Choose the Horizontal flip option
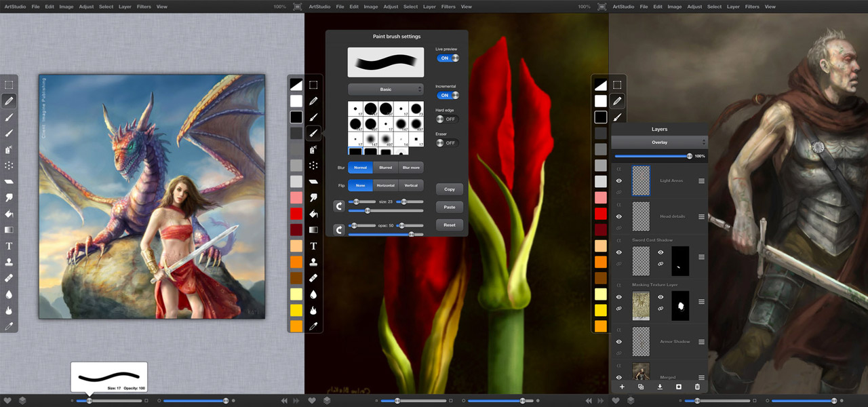 (385, 186)
